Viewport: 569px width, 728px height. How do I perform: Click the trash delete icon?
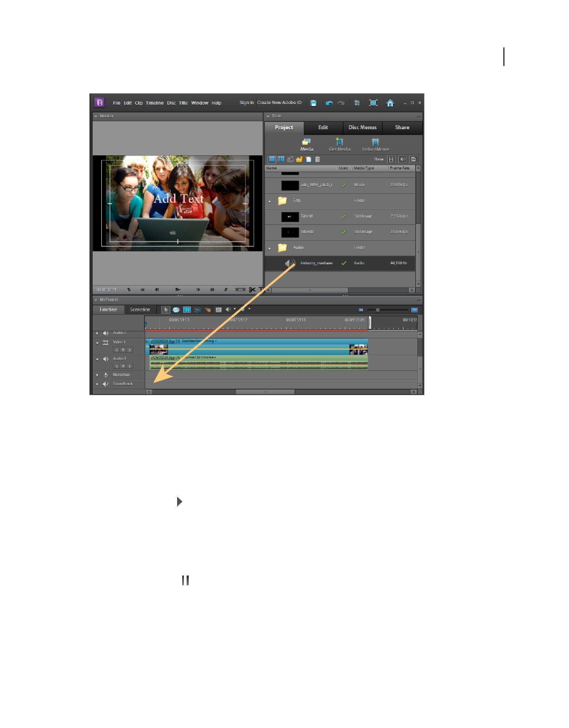coord(318,159)
